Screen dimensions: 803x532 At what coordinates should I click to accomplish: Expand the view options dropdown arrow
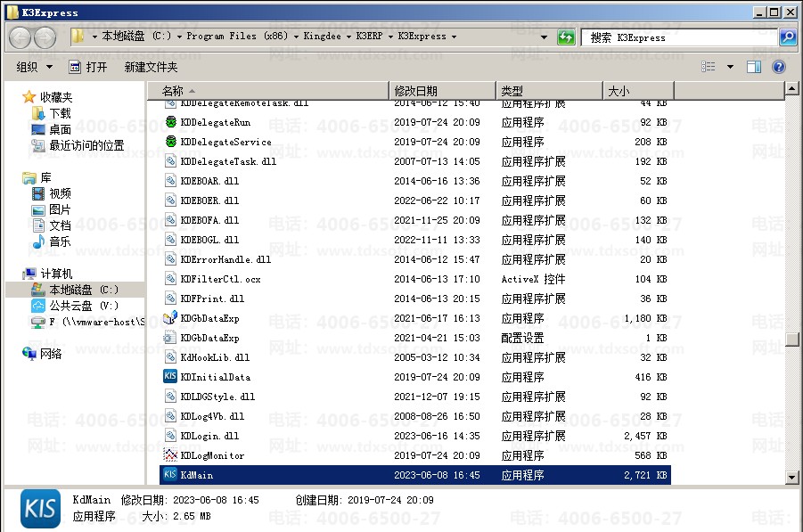pos(730,67)
